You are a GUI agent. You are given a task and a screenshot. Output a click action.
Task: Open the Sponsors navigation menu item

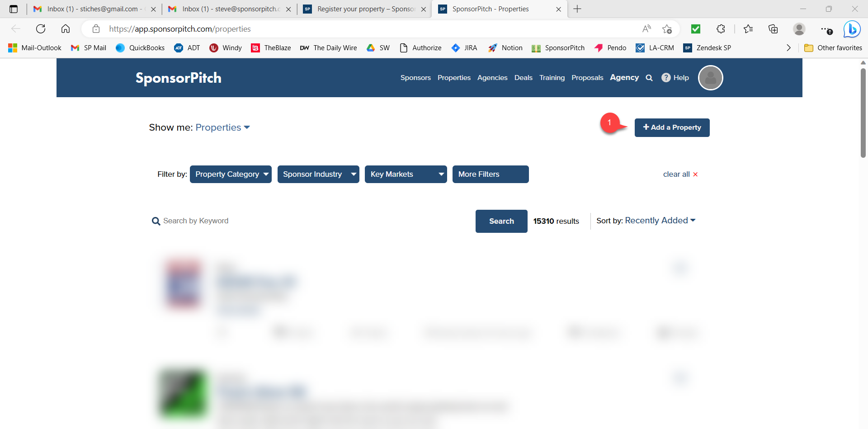coord(415,78)
